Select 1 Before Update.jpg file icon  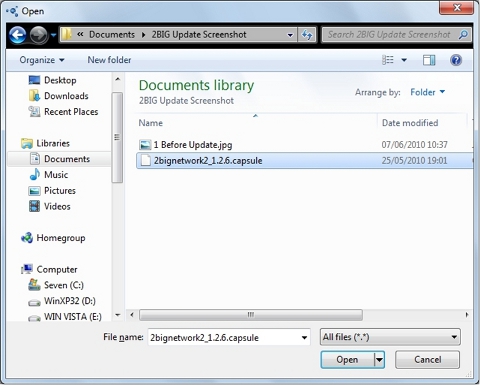click(145, 145)
